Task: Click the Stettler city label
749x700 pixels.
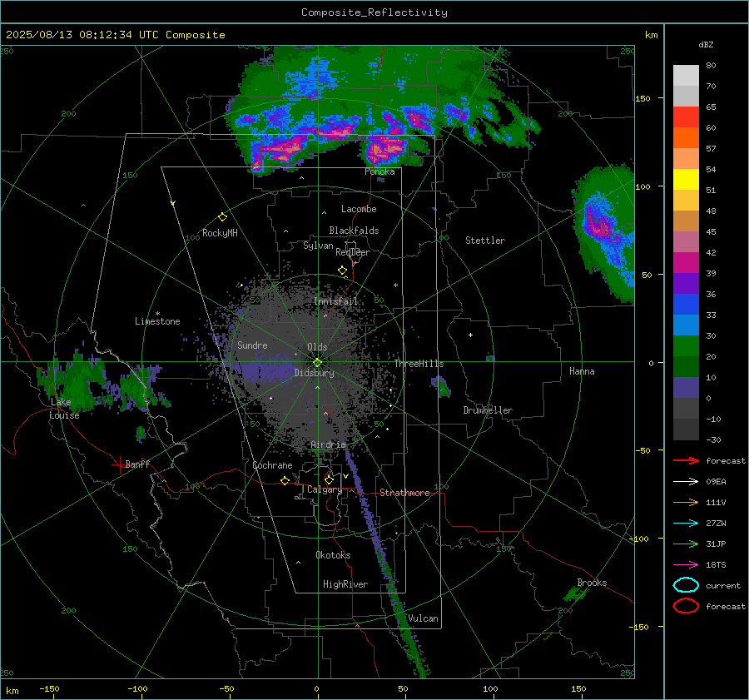Action: click(485, 241)
